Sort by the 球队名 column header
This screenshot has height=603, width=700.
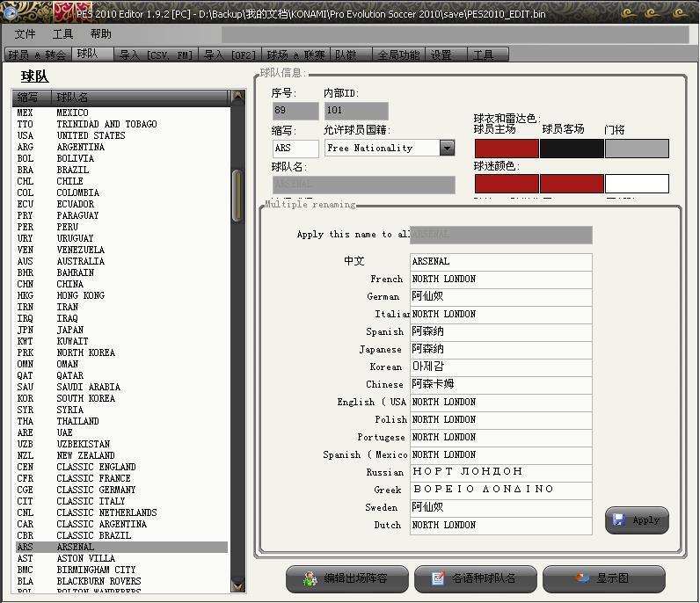141,98
